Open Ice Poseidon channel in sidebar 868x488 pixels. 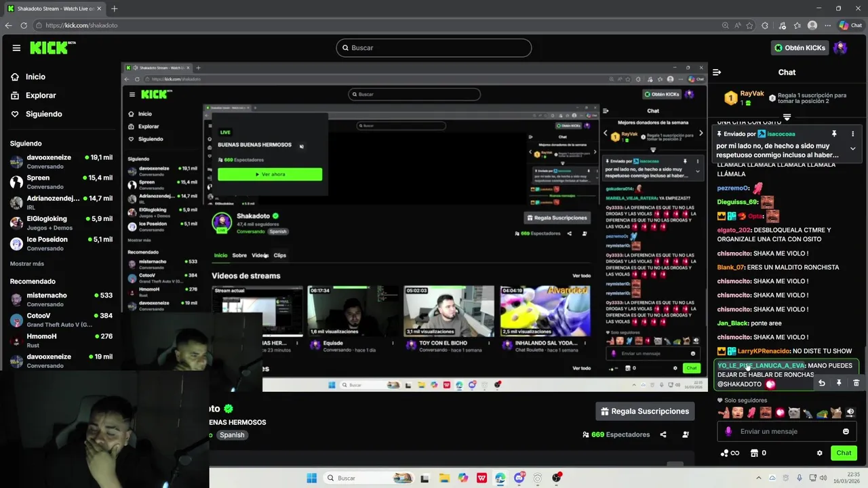pos(61,243)
